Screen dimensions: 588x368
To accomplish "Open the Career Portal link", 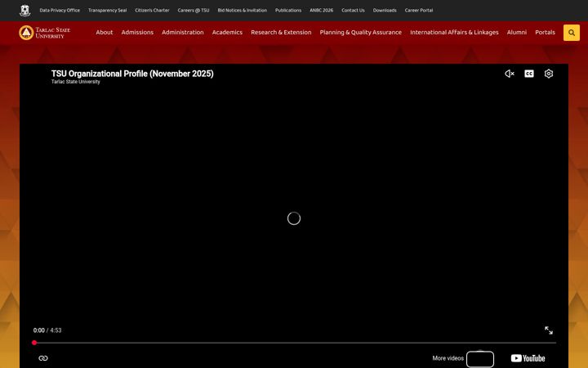I will (x=418, y=11).
